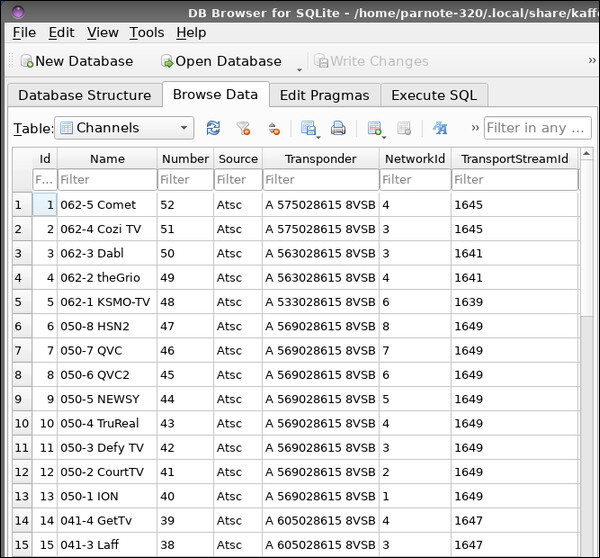Image resolution: width=600 pixels, height=558 pixels.
Task: Open the Help menu
Action: coord(191,33)
